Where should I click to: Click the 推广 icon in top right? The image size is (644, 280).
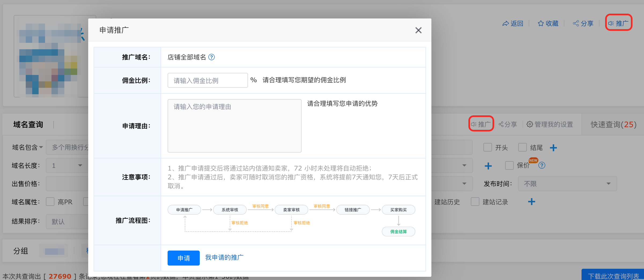pos(611,24)
